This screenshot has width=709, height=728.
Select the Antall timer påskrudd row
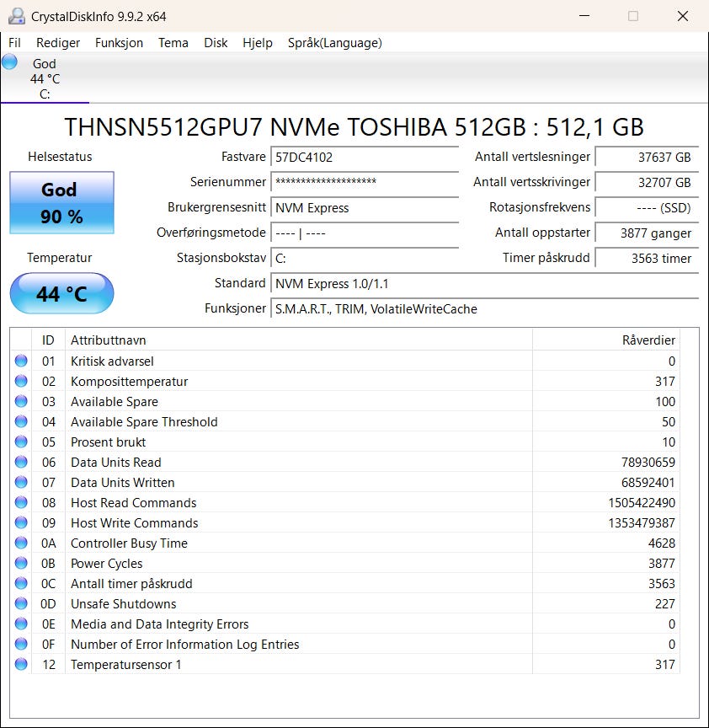click(344, 583)
